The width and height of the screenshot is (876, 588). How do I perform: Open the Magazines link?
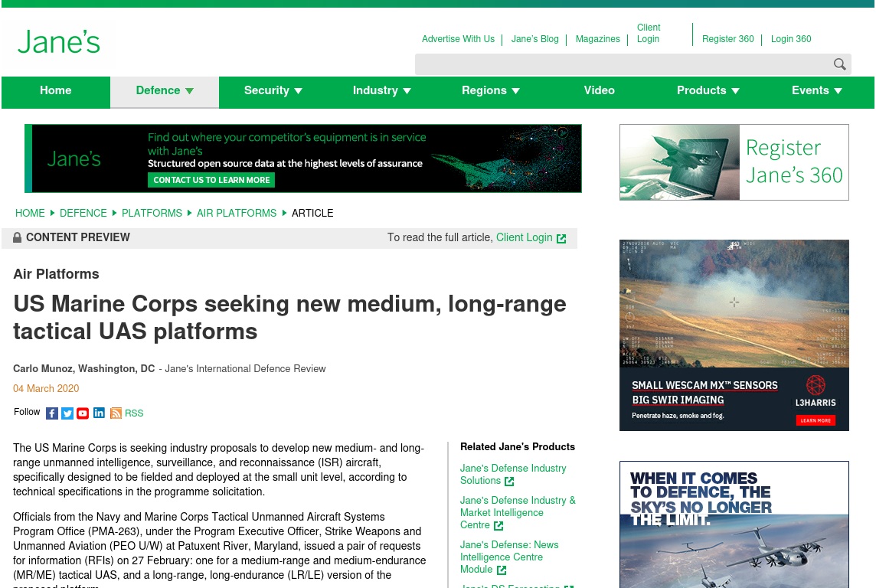pyautogui.click(x=598, y=39)
